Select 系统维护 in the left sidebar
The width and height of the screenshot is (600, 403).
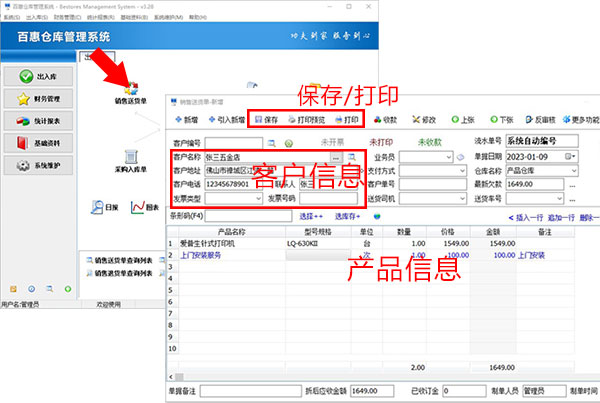[x=38, y=165]
